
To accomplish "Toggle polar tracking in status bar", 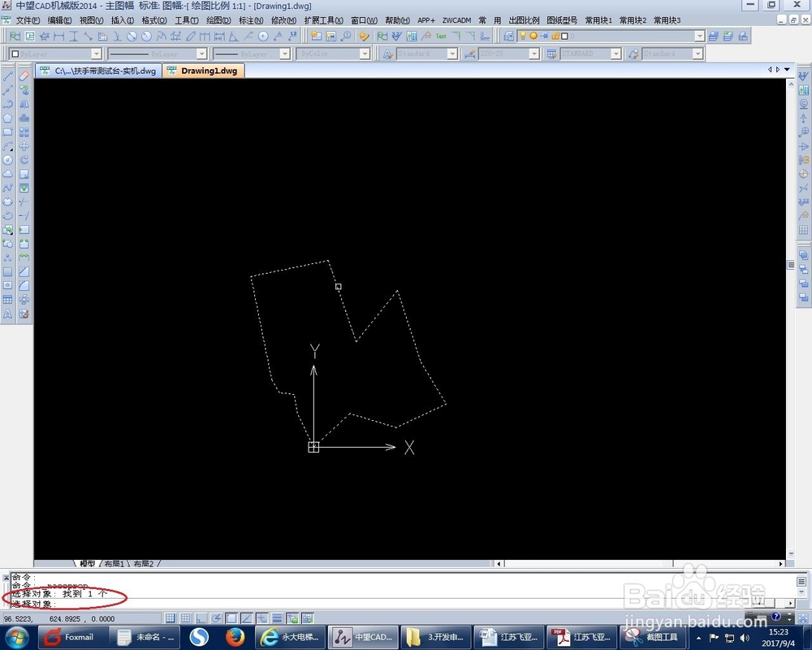I will [x=216, y=618].
